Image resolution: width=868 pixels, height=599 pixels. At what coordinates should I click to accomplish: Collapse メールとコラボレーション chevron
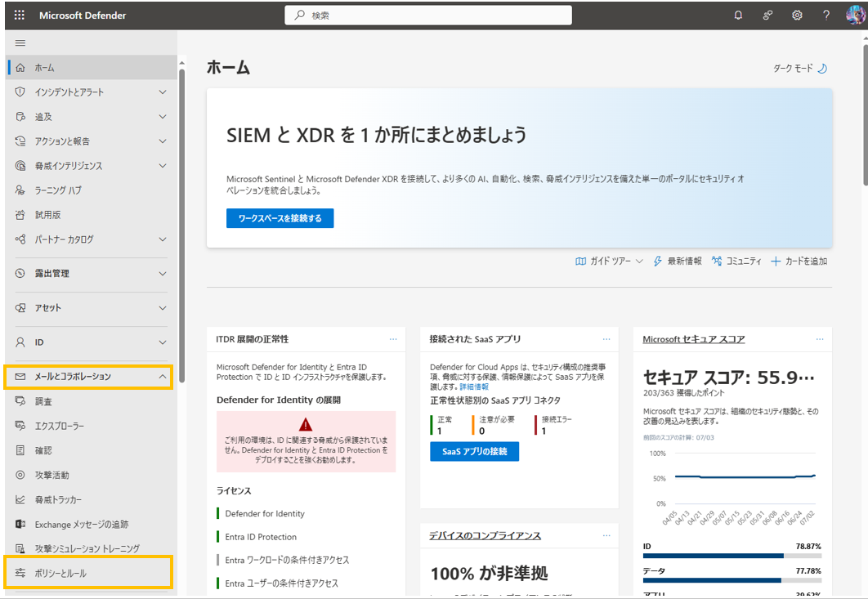162,377
